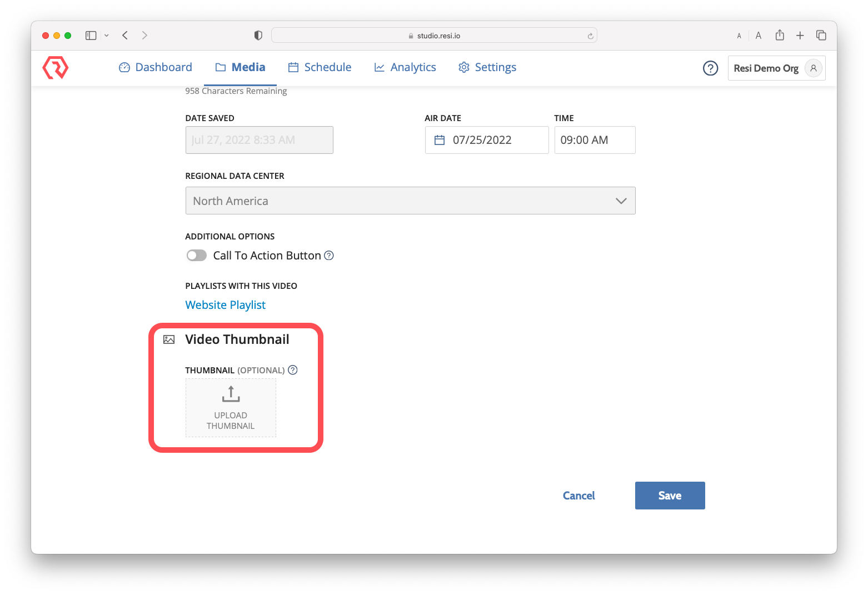Click the Resi logo icon
This screenshot has width=868, height=595.
[56, 67]
